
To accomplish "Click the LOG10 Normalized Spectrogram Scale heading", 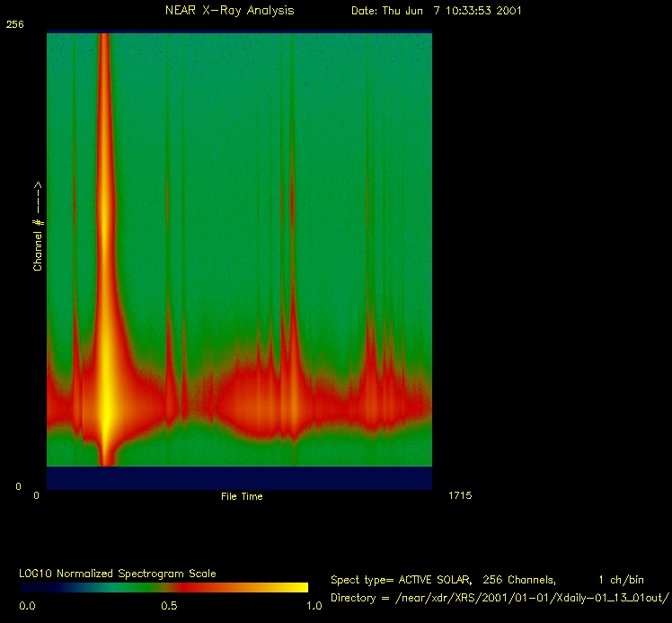I will coord(119,573).
